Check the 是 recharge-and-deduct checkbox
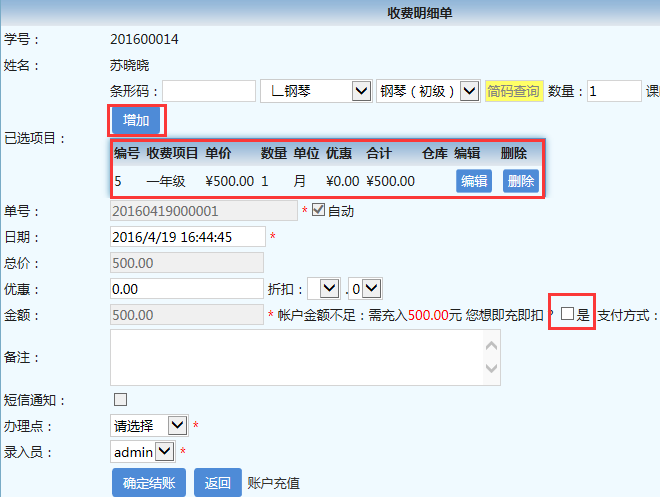The height and width of the screenshot is (497, 660). (x=567, y=314)
